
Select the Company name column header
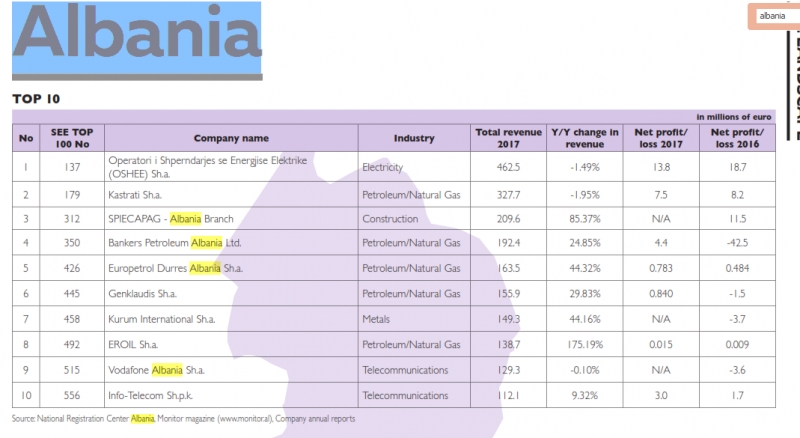tap(231, 138)
